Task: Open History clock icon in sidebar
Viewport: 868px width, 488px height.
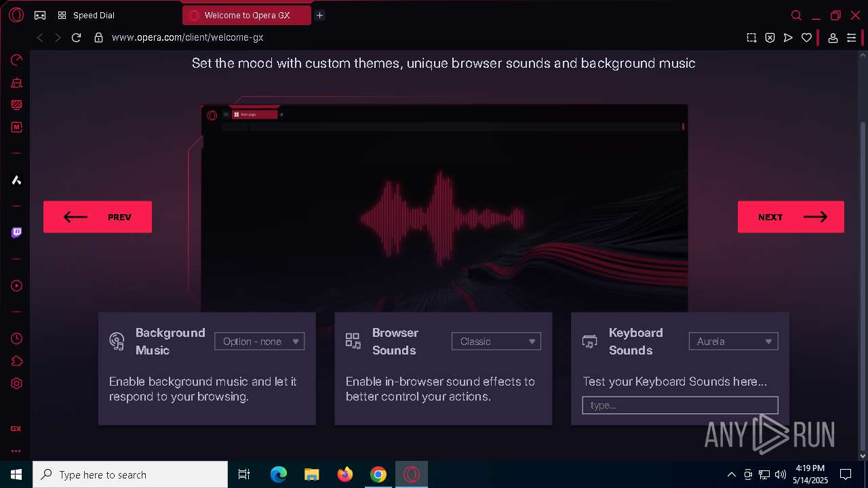Action: (16, 338)
